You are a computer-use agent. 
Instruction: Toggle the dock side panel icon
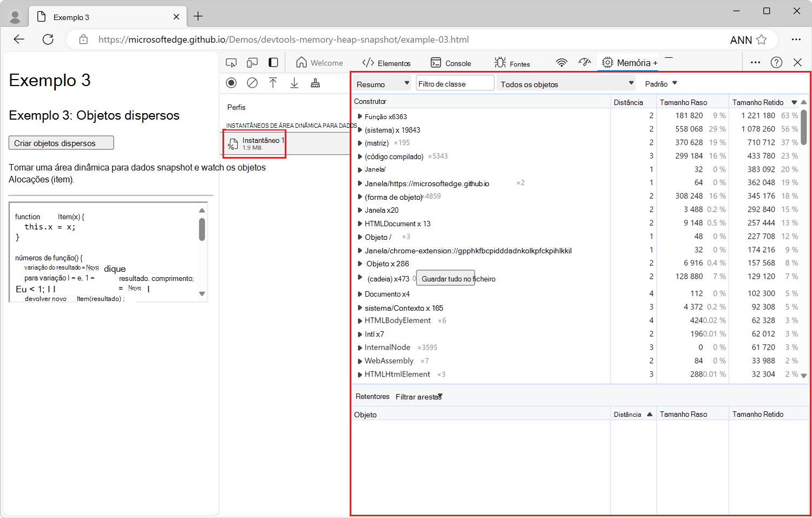click(x=273, y=63)
